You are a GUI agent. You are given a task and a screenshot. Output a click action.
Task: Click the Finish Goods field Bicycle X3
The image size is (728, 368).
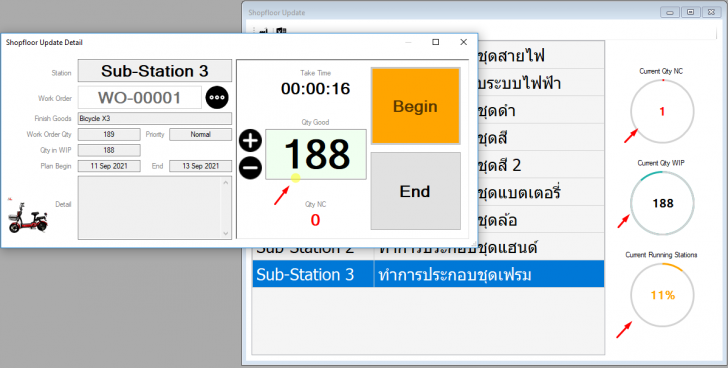[155, 118]
